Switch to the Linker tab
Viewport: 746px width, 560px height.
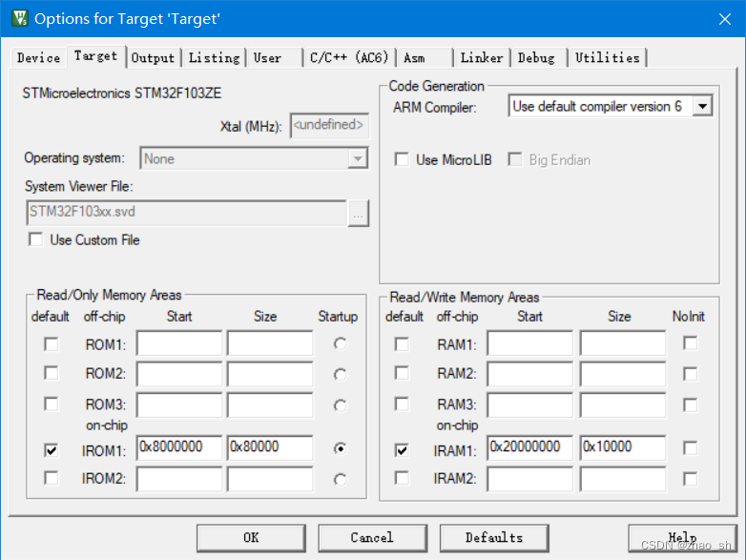point(482,58)
